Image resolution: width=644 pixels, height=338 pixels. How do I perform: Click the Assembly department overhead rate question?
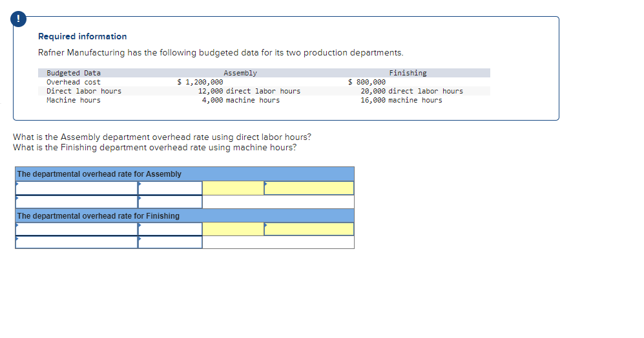[162, 137]
